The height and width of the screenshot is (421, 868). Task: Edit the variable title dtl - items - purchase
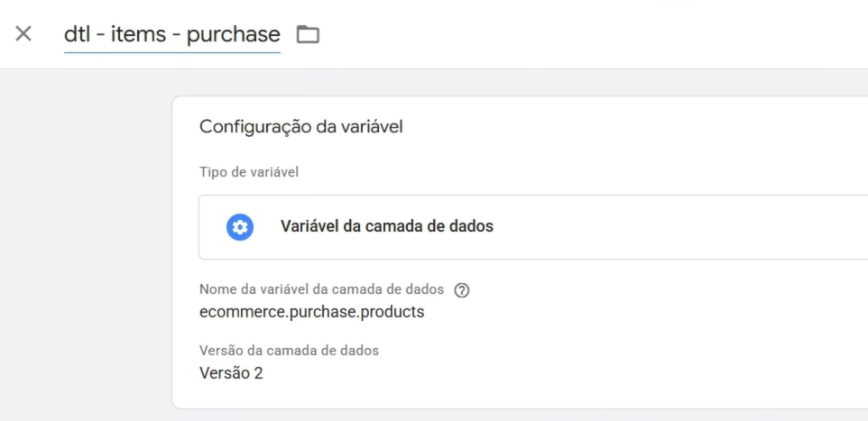tap(172, 34)
